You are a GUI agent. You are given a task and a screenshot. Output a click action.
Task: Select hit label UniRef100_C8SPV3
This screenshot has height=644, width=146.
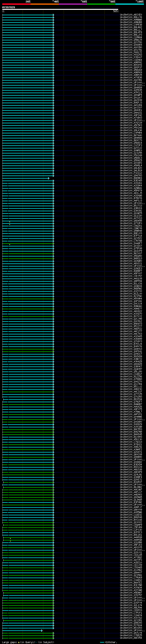click(131, 610)
